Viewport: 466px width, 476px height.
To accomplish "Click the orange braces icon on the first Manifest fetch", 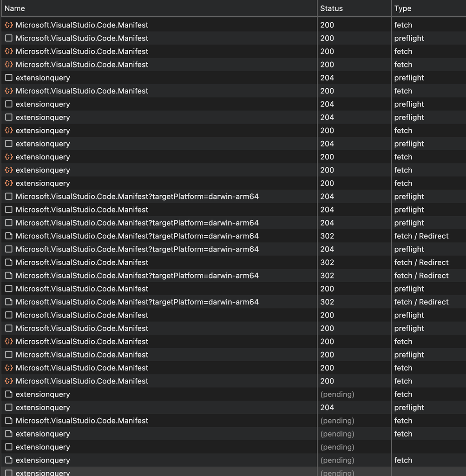I will click(8, 25).
